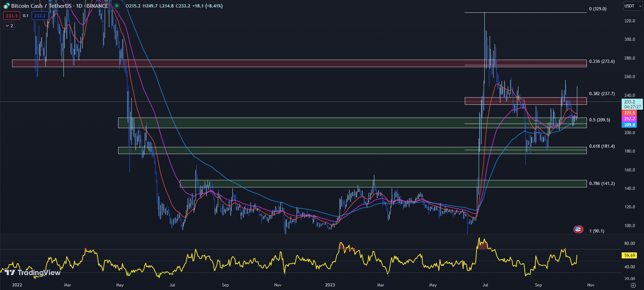
Task: Click the Bitcoin Cash symbol logo icon
Action: [x=6, y=6]
